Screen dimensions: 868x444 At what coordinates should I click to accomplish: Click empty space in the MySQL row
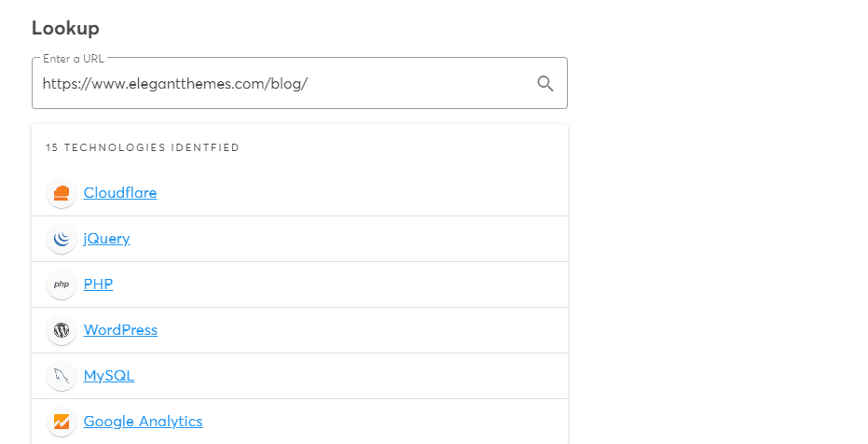(x=373, y=376)
